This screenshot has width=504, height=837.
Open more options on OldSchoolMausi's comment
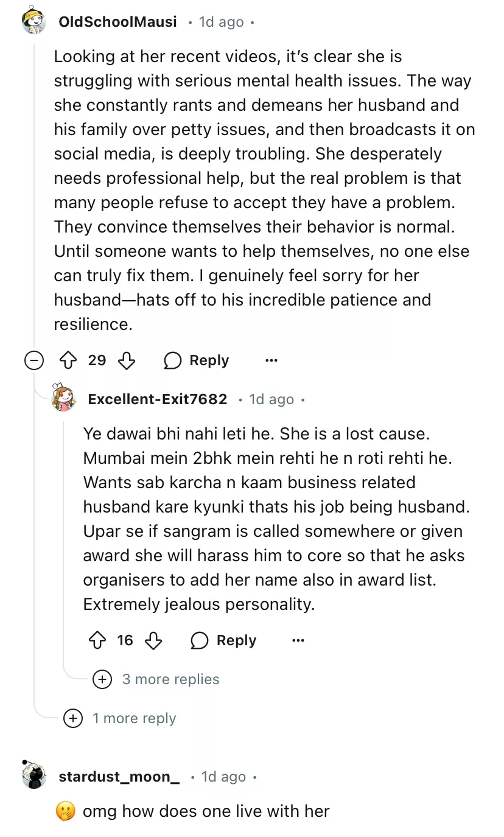pyautogui.click(x=271, y=360)
